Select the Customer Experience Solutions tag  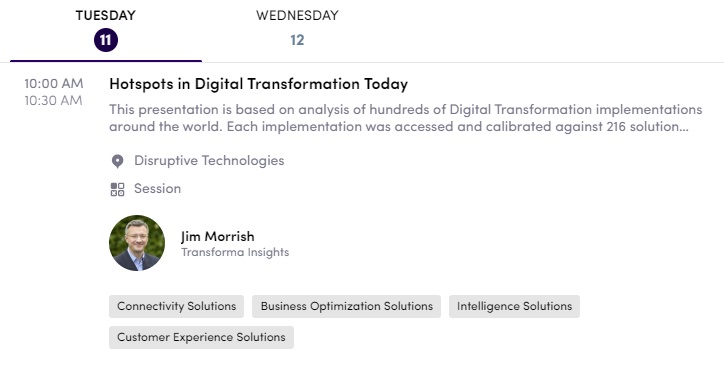[x=201, y=337]
